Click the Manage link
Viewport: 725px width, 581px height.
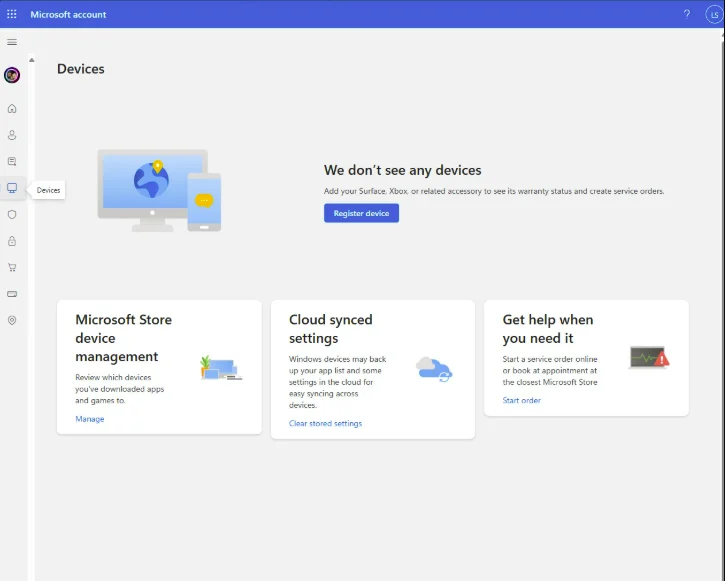click(90, 419)
